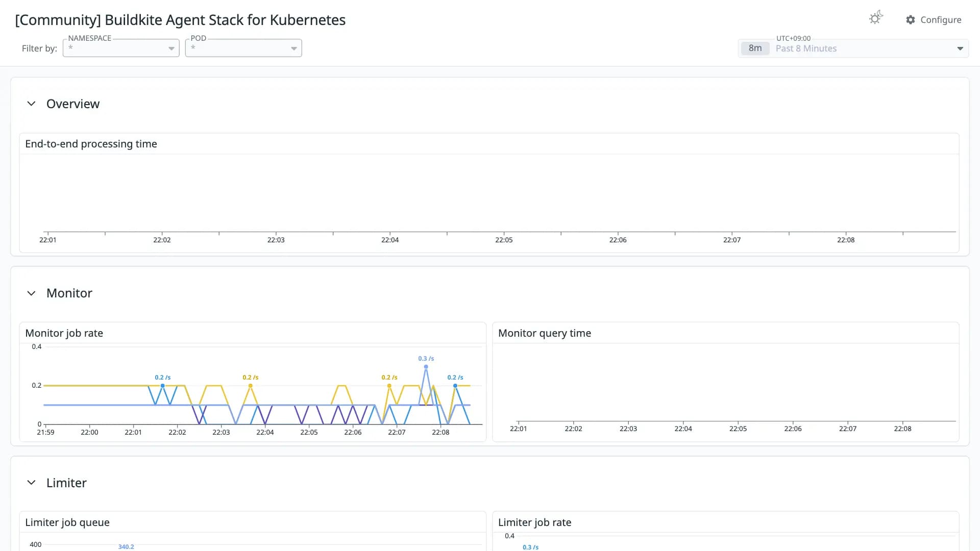Click the End-to-end processing time widget title
Screen dimensions: 980x551
(91, 144)
